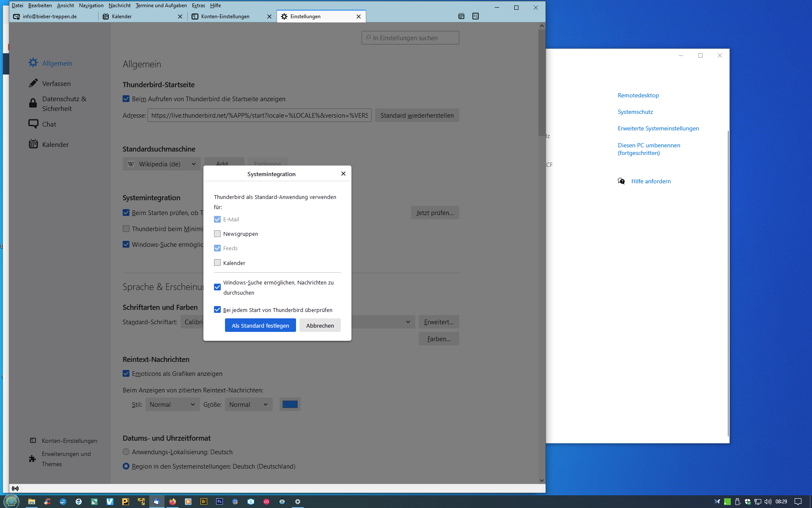Open Photoshop from the taskbar
This screenshot has height=508, width=812.
[x=219, y=502]
